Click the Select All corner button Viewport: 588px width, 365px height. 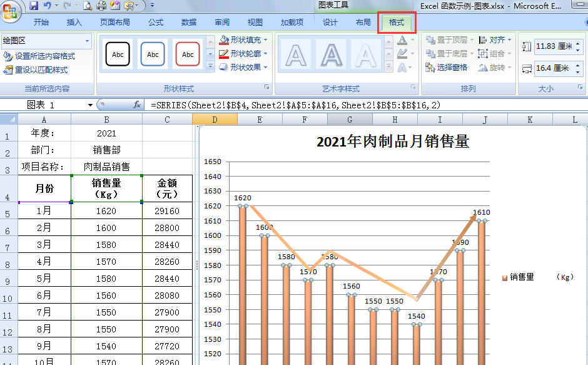point(9,120)
